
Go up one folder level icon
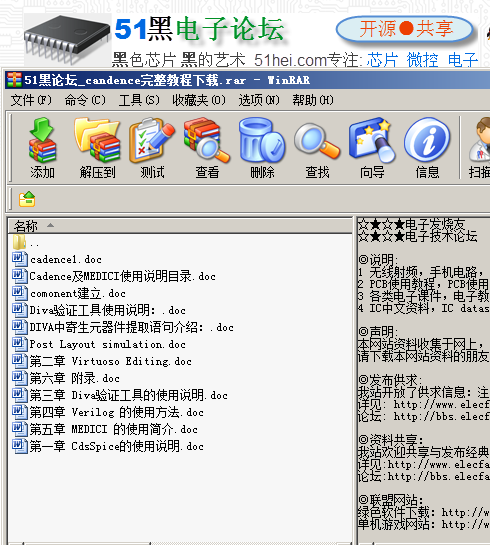tap(27, 199)
